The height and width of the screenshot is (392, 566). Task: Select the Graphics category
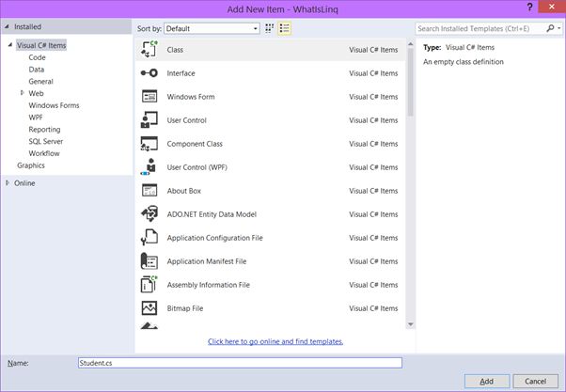(x=31, y=165)
